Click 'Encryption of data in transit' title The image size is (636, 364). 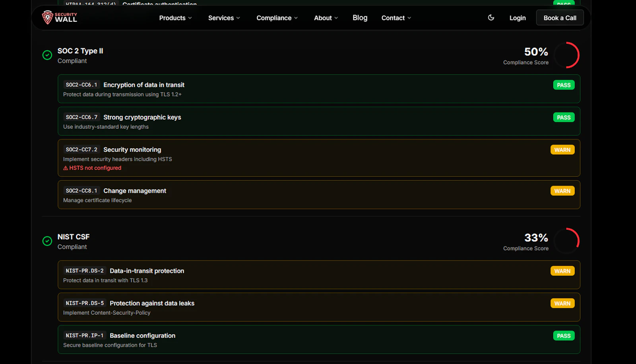[x=144, y=85]
